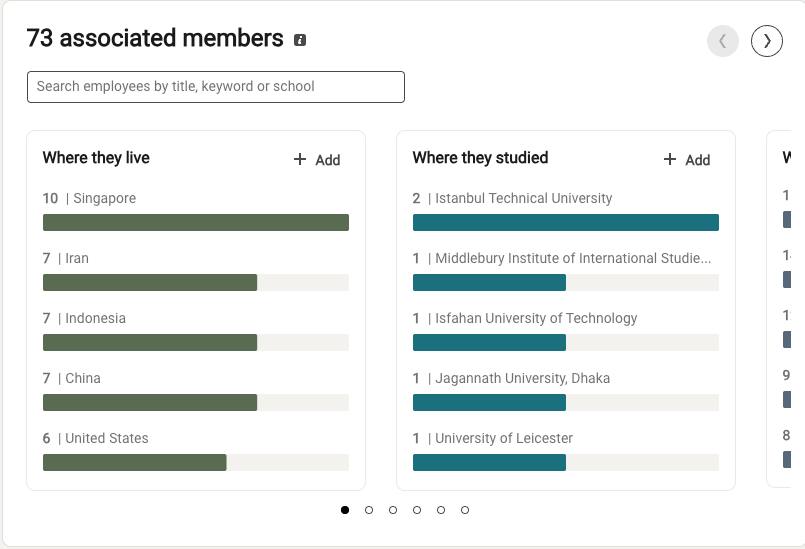Go to next insights carousel page

pos(767,41)
